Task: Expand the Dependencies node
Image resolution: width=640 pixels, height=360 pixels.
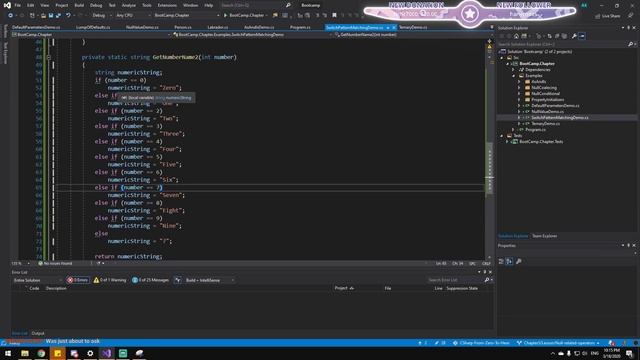Action: point(513,70)
